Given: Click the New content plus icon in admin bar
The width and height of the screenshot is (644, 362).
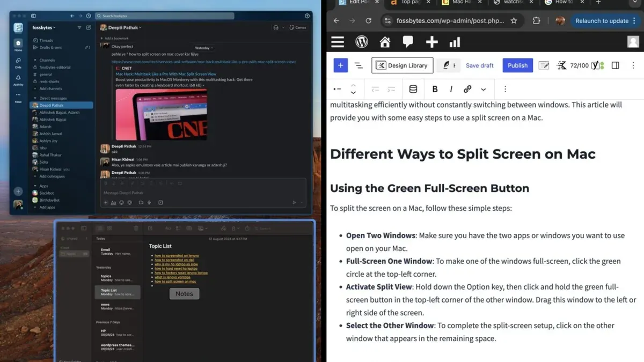Looking at the screenshot, I should coord(431,42).
